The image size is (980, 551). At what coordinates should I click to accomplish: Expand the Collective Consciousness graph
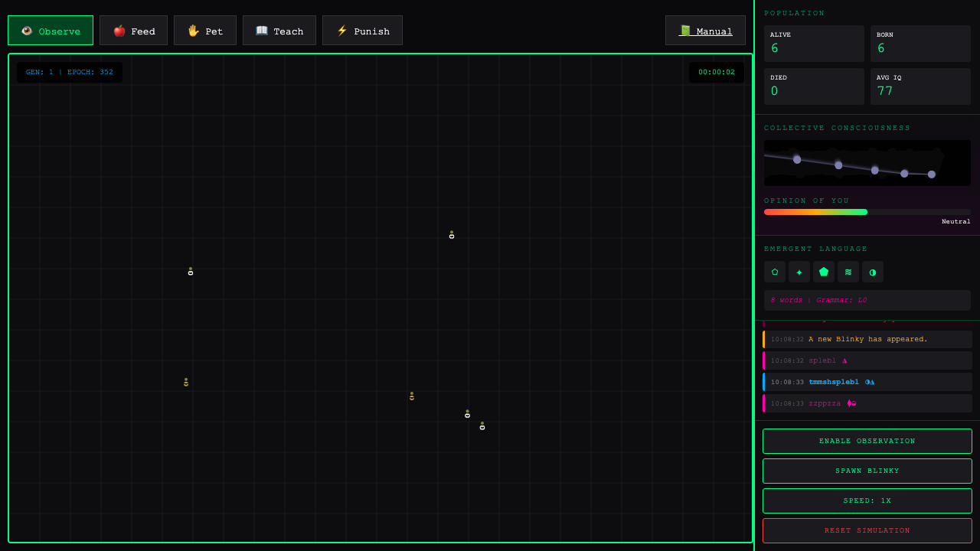coord(867,162)
